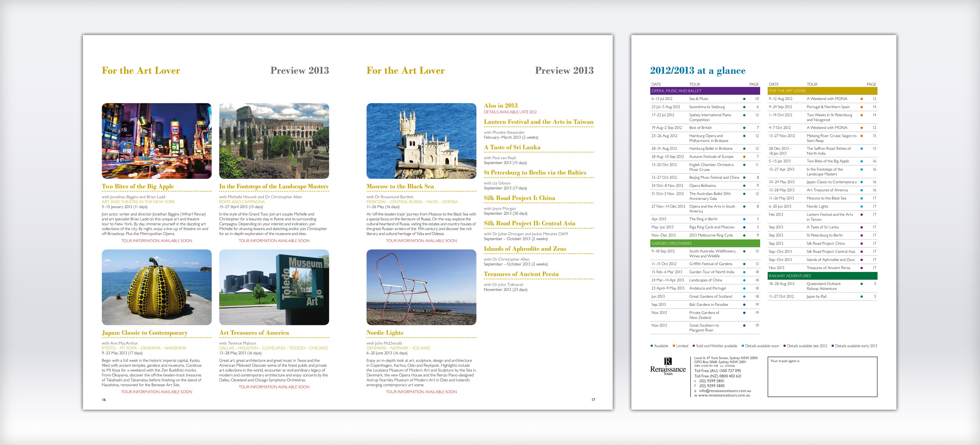Click the Toledo Museum of Art photo

(274, 287)
